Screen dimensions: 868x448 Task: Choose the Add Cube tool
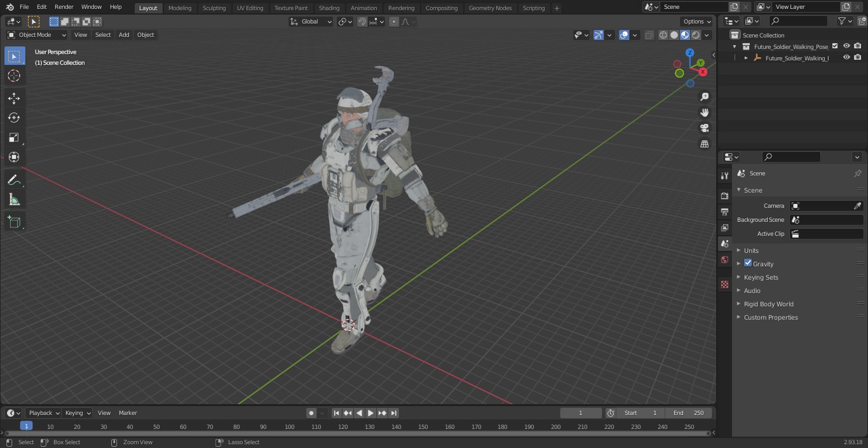(x=14, y=222)
